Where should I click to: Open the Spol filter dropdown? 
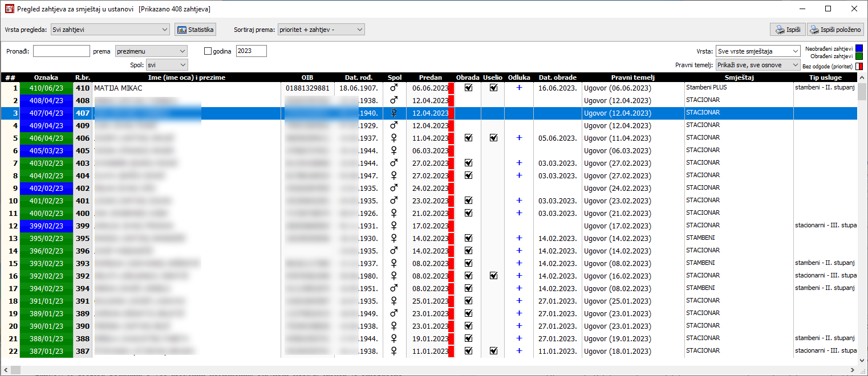[167, 65]
